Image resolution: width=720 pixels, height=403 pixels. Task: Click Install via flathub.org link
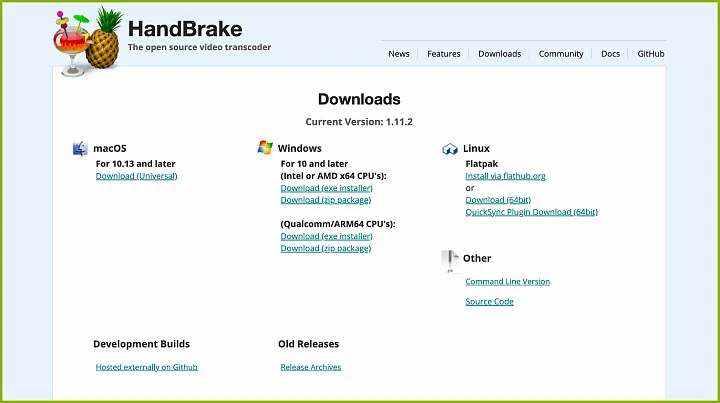click(506, 176)
